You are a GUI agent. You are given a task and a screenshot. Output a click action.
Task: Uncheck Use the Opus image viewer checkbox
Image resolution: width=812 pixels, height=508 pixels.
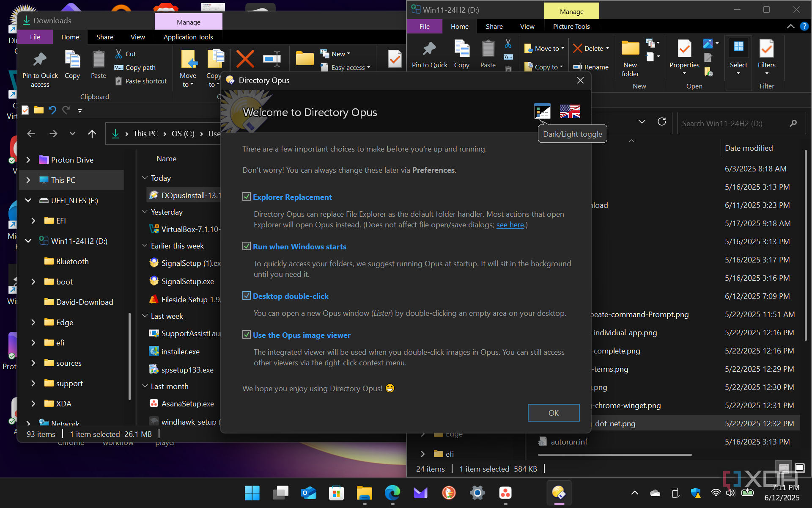pyautogui.click(x=247, y=335)
